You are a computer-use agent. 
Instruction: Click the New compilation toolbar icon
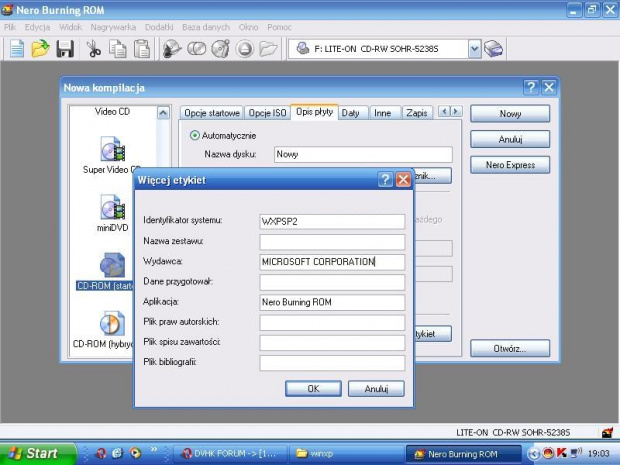tap(17, 48)
